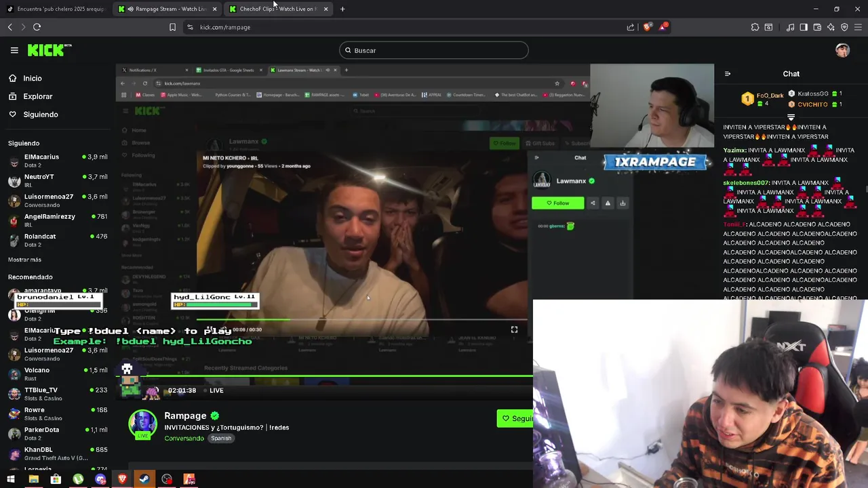
Task: Share this page via share icon
Action: point(631,27)
